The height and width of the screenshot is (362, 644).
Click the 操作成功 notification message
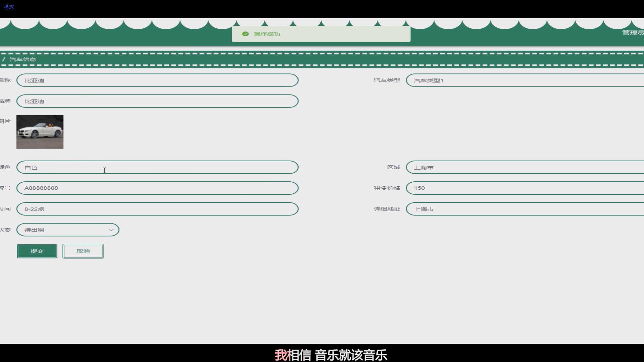pyautogui.click(x=267, y=34)
